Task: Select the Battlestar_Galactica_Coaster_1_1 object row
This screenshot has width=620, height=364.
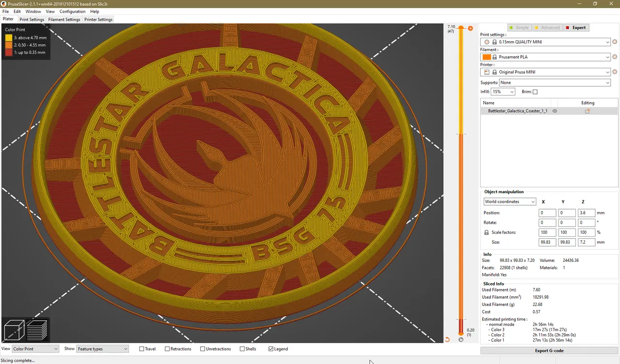Action: (x=549, y=111)
